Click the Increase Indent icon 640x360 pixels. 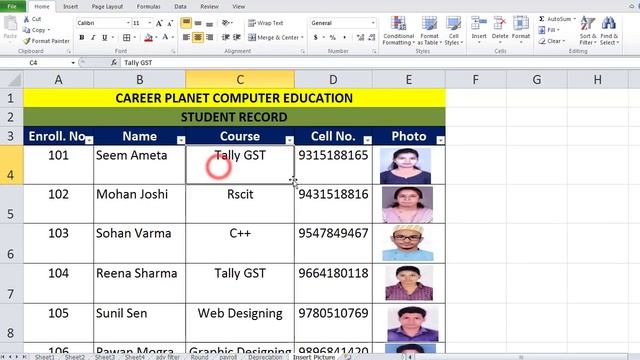tap(236, 38)
